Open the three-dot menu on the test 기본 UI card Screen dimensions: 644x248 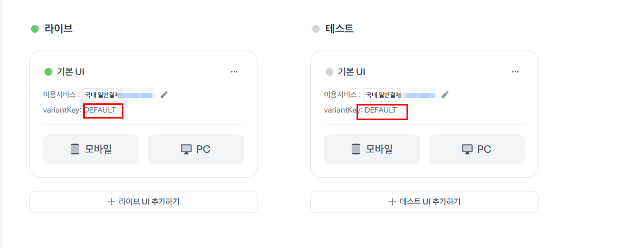[x=515, y=72]
